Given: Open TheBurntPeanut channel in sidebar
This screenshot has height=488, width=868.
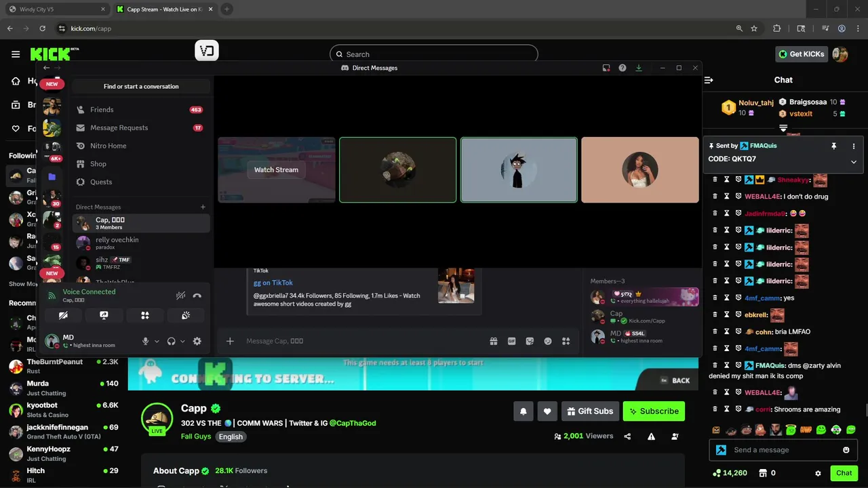Looking at the screenshot, I should [64, 367].
